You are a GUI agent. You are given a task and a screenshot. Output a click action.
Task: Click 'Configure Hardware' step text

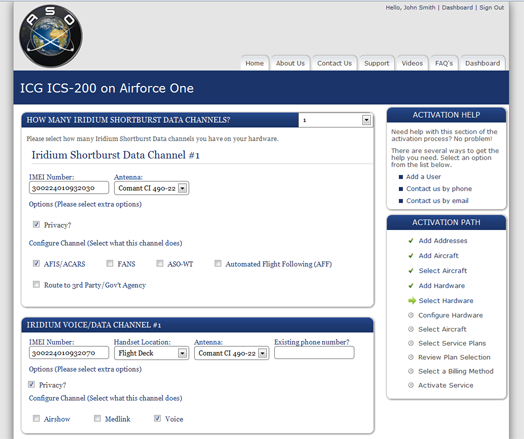(x=450, y=315)
